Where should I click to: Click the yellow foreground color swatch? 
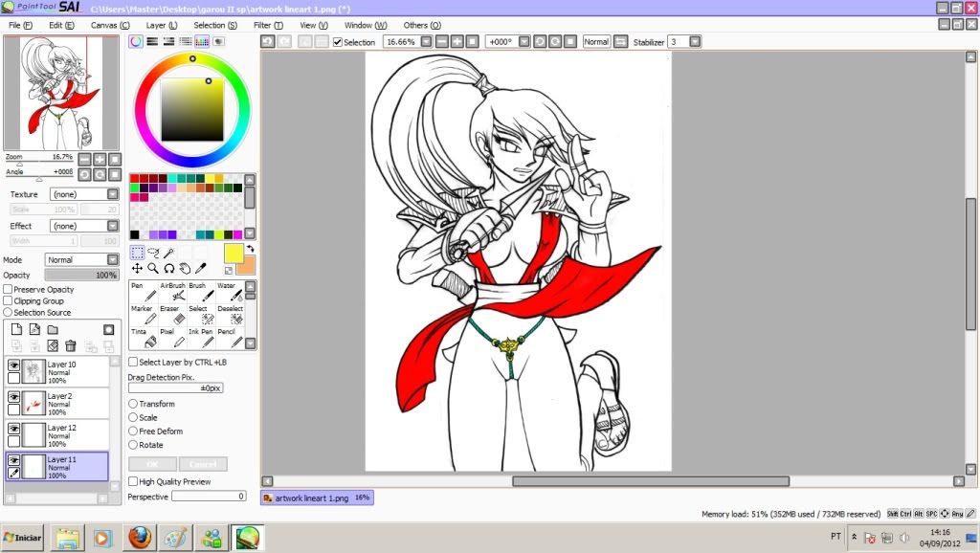234,254
